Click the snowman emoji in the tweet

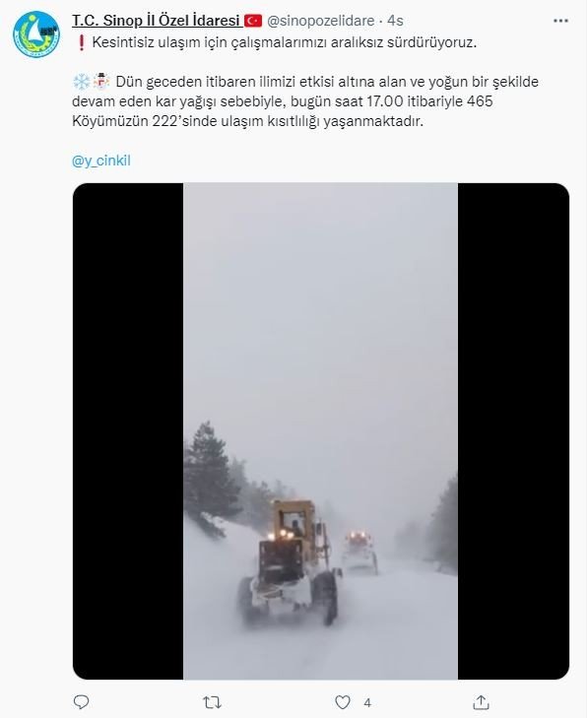(101, 82)
